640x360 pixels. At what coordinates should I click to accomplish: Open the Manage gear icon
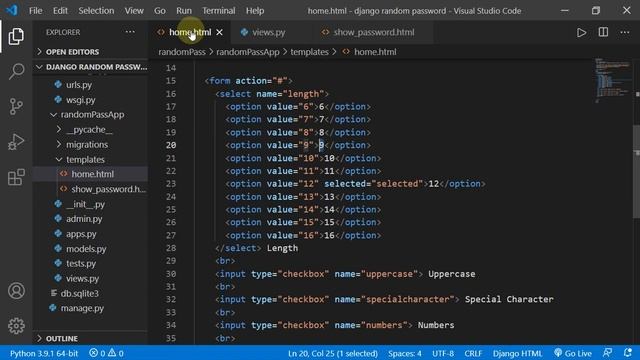(16, 326)
